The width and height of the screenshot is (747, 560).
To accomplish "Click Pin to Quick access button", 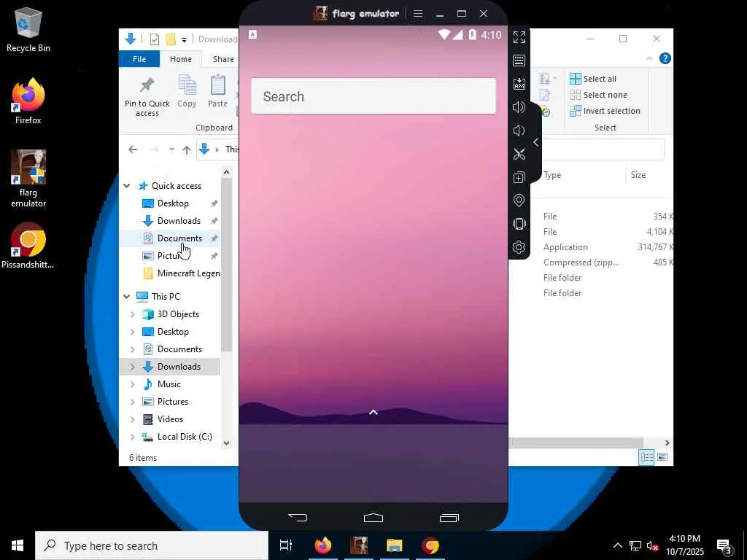I will tap(147, 97).
